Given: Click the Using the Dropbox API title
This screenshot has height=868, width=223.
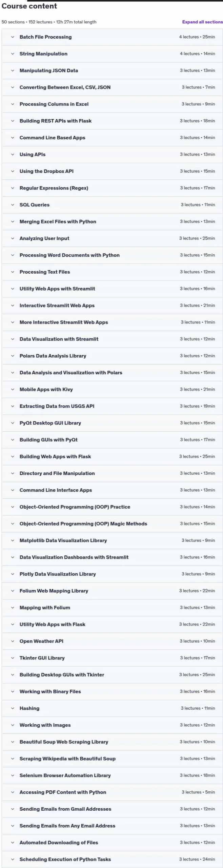Looking at the screenshot, I should pyautogui.click(x=46, y=171).
